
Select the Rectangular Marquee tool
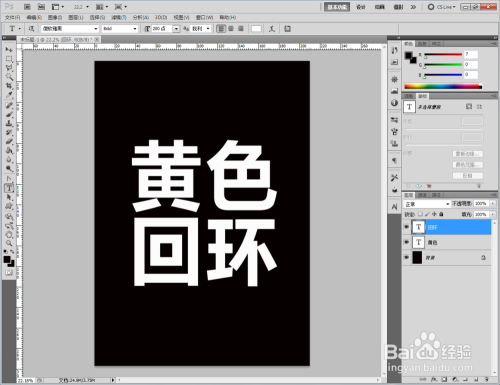9,59
